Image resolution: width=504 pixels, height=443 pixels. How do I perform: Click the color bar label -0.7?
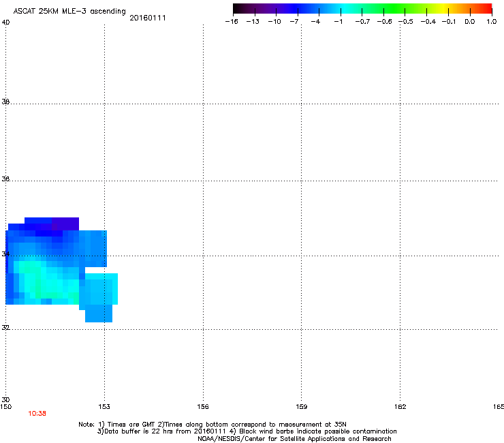pyautogui.click(x=362, y=22)
